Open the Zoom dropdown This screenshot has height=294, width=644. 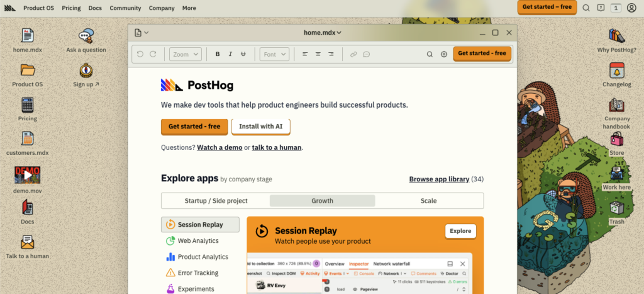186,54
